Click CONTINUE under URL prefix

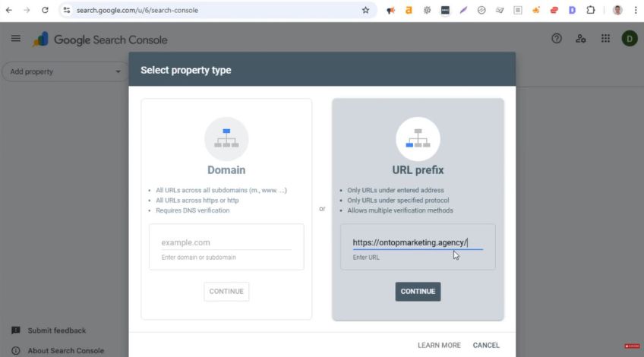[x=418, y=291]
